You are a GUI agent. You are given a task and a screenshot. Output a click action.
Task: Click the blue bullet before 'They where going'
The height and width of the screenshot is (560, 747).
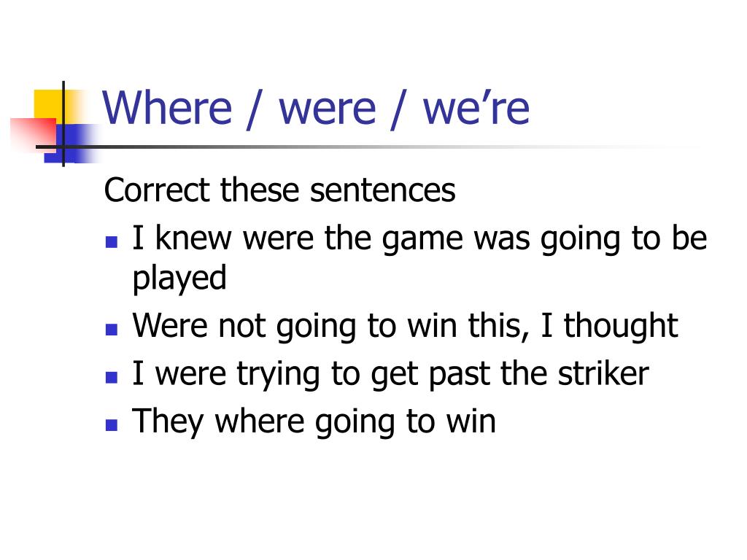112,425
